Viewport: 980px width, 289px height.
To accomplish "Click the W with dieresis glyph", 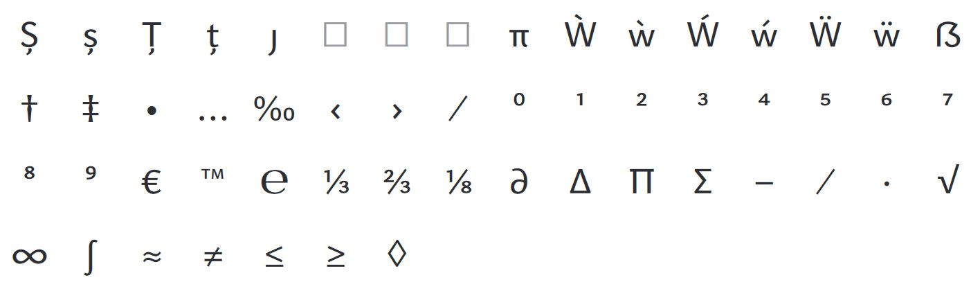I will pyautogui.click(x=825, y=33).
